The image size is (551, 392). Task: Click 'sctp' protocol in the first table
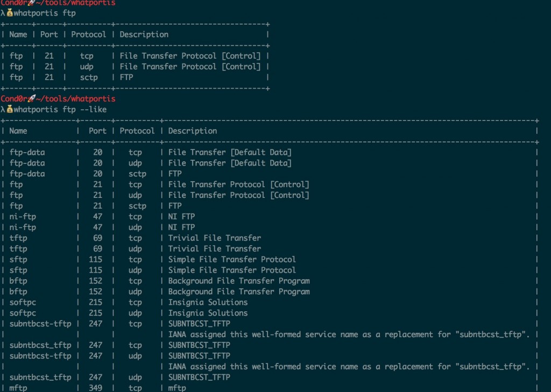88,77
